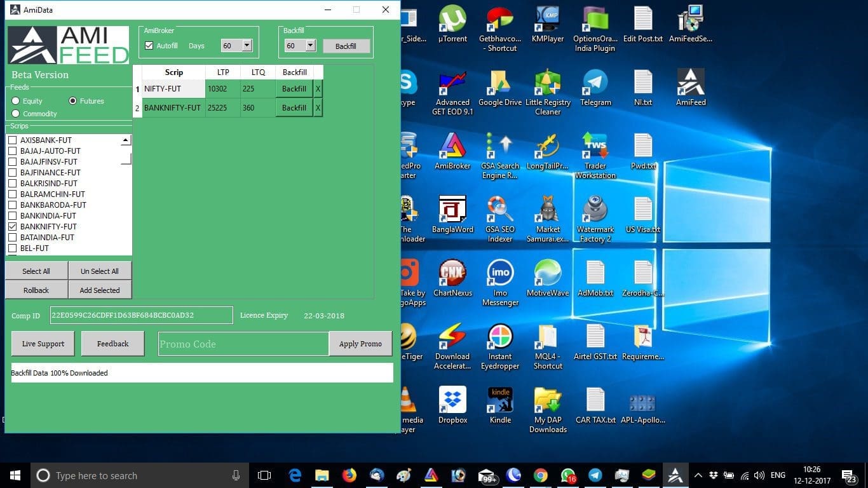
Task: Open the US Visa.txt desktop file
Action: point(643,215)
